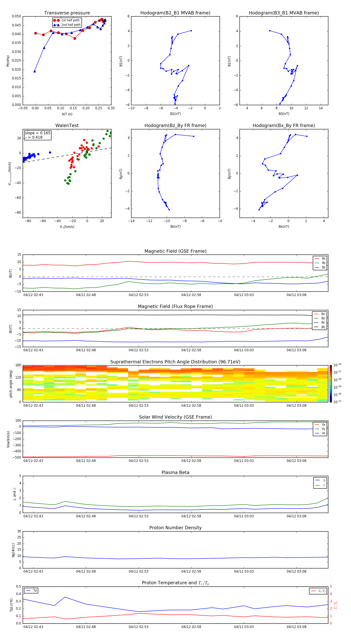Click the Vz entry in velocity legend
Screen dimensions: 351x644
click(320, 433)
